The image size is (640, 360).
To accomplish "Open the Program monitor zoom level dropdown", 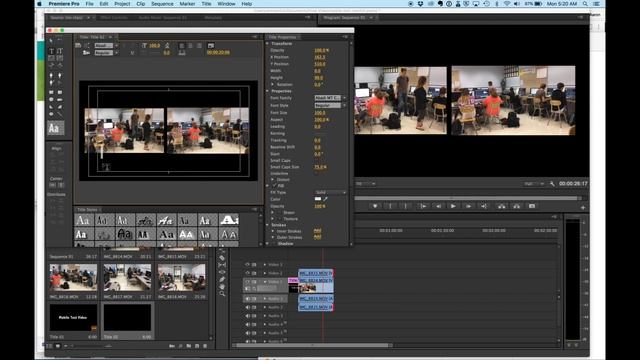I will 366,184.
